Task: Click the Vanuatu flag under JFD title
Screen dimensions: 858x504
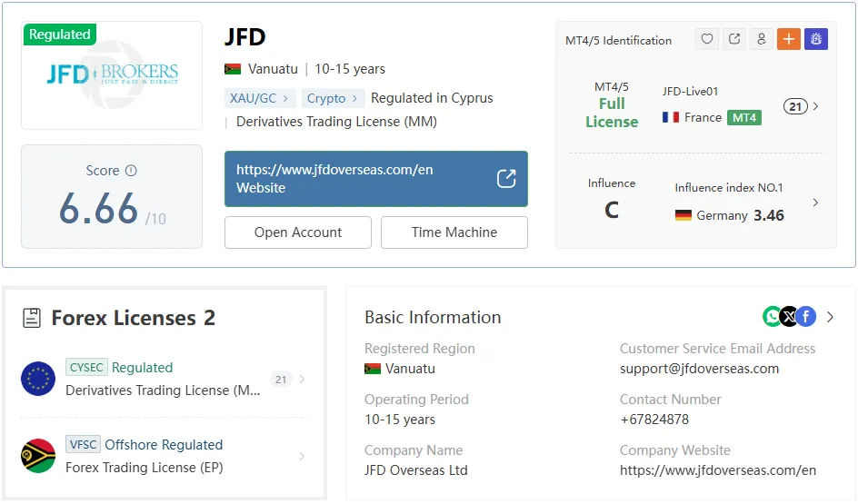Action: coord(233,69)
